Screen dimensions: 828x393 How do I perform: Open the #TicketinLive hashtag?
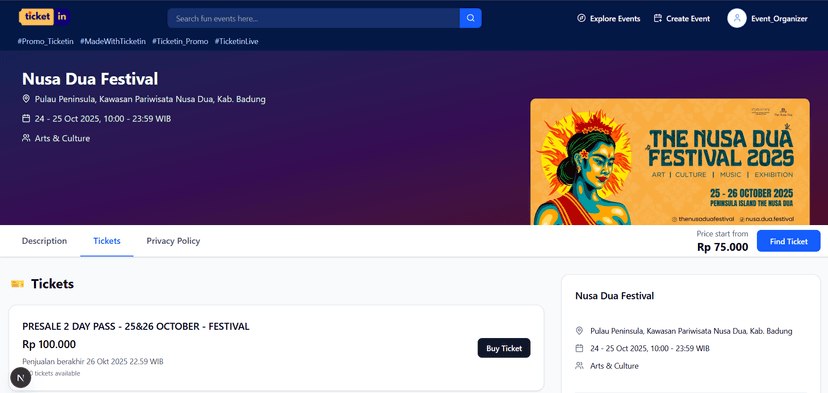[x=237, y=41]
